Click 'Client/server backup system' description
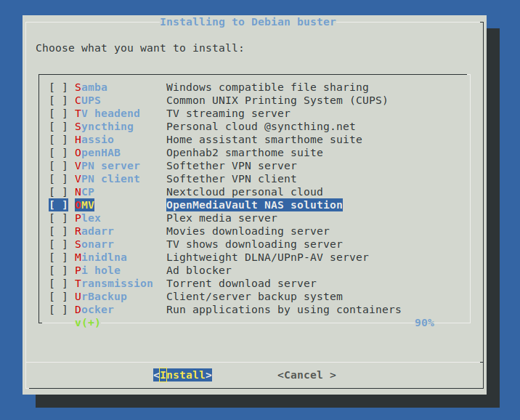The image size is (520, 420). pos(254,297)
